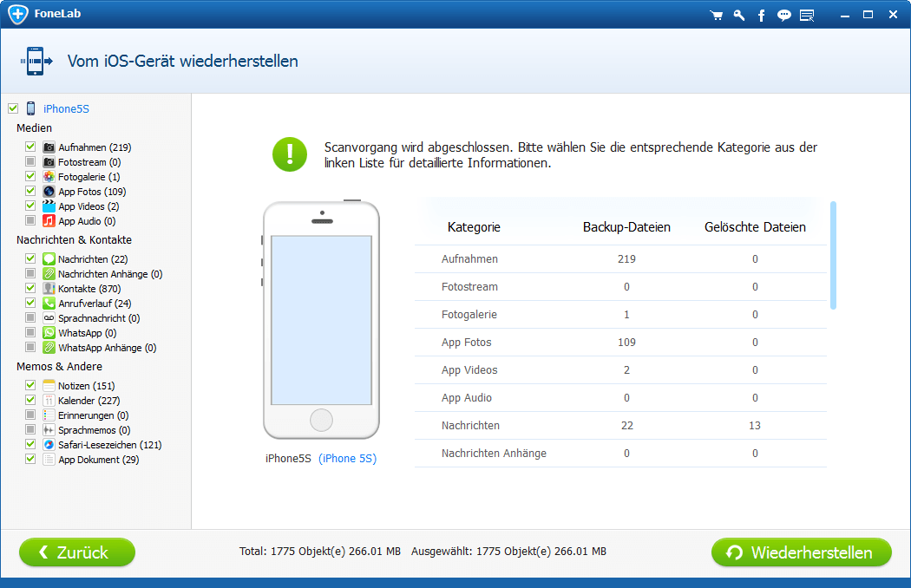Select App Dokument (29) in sidebar
911x588 pixels.
pos(98,460)
